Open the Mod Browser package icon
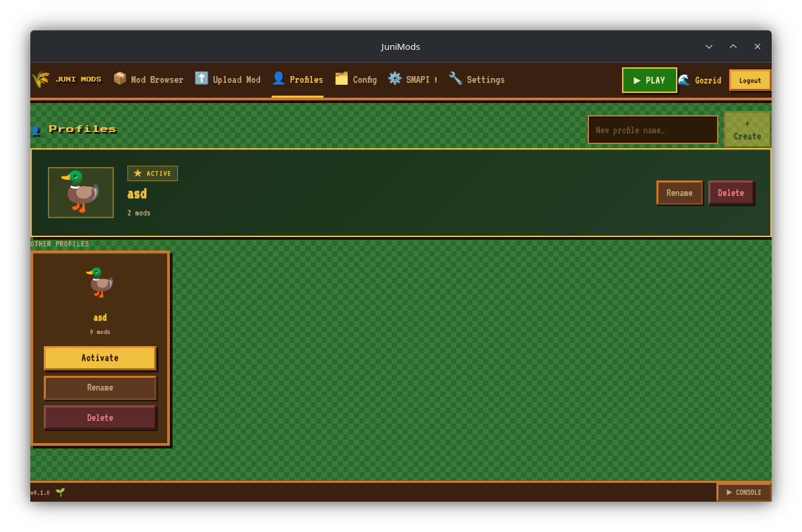Screen dimensions: 802x532 point(120,78)
